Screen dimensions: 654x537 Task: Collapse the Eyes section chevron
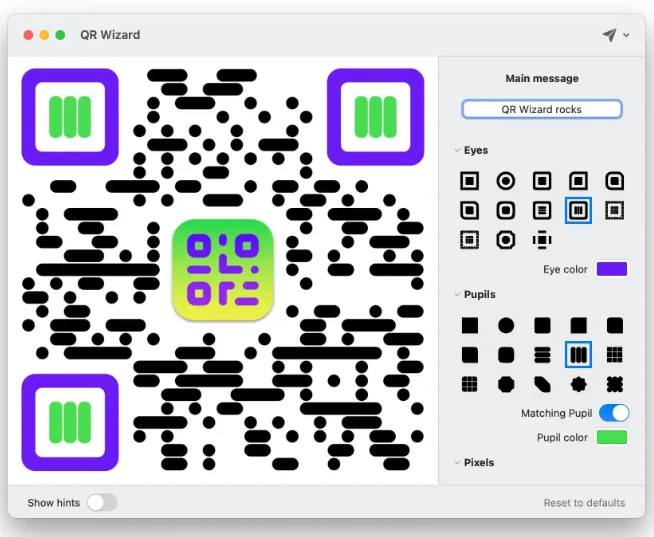coord(457,150)
